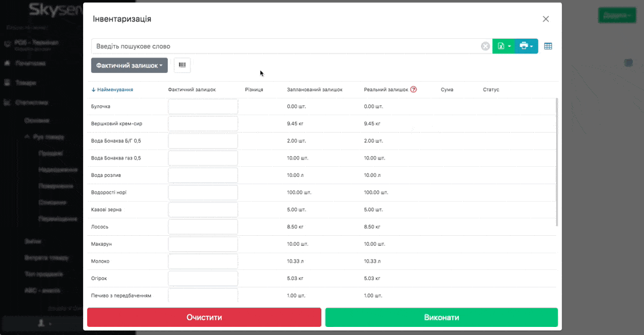Click actual stock input for Молоко

coord(203,261)
